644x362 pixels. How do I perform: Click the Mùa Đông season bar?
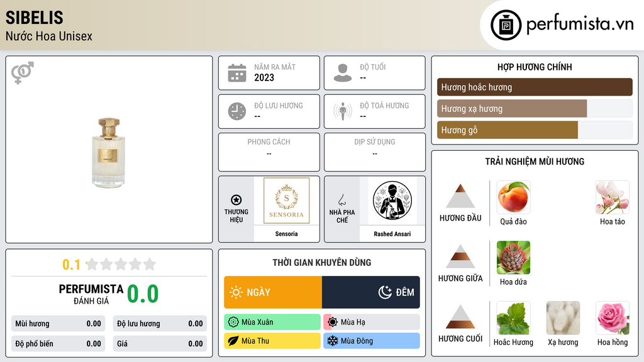click(x=372, y=341)
